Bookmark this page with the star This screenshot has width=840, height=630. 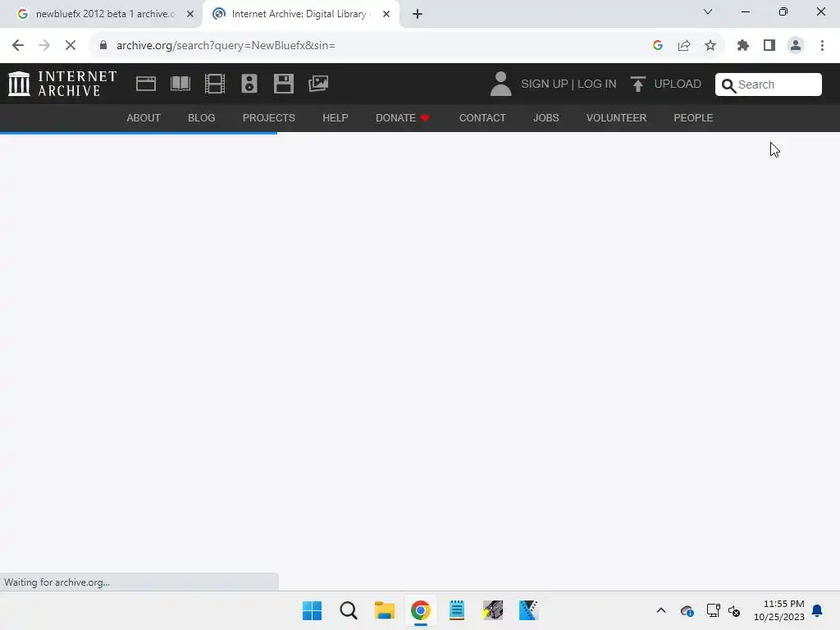pyautogui.click(x=710, y=46)
